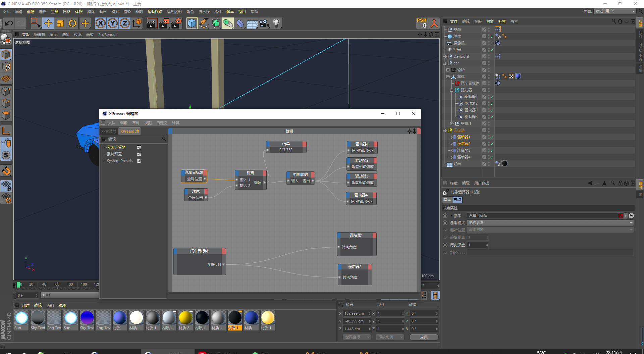Switch to 基本 attribute tab
Screen dimensions: 644x354
coord(447,200)
